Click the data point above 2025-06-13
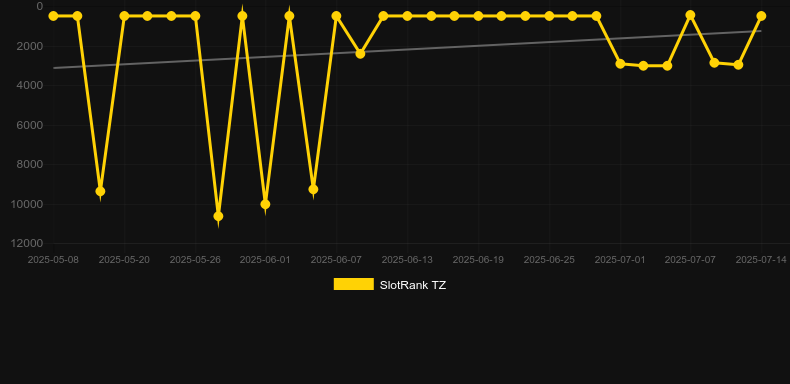This screenshot has height=384, width=790. [407, 16]
